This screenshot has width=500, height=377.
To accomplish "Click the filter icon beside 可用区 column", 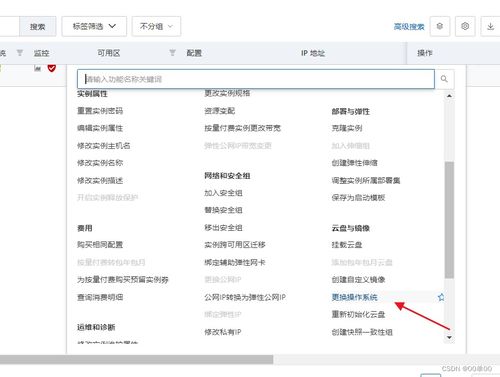I will 172,53.
